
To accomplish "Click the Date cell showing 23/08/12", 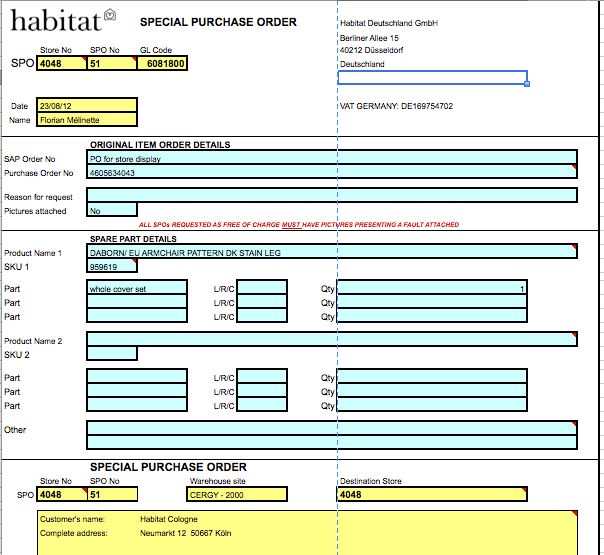I will [86, 105].
